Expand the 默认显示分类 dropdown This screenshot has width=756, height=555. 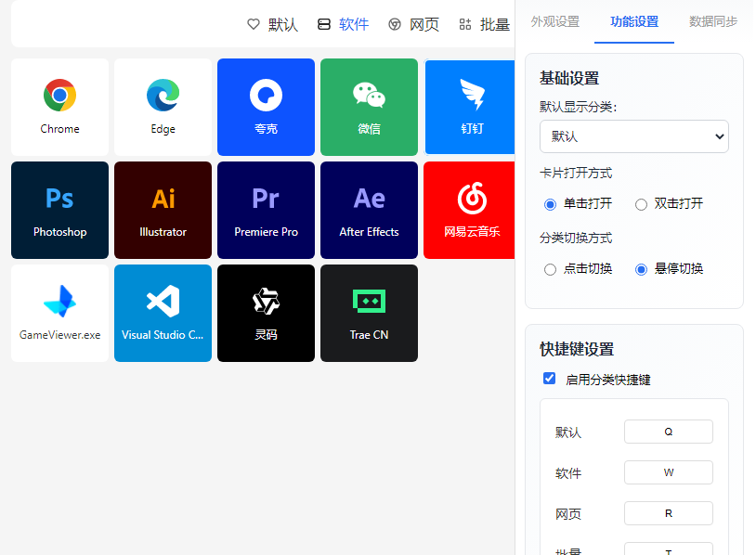coord(633,136)
